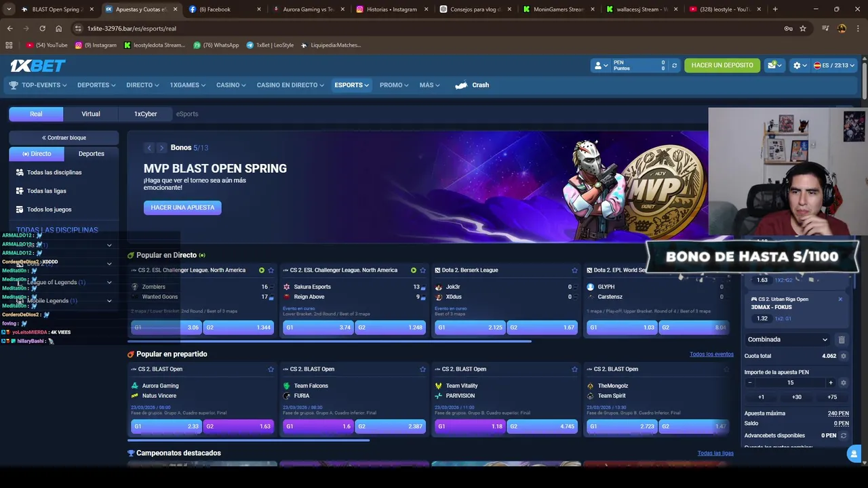Favorite the Team Falcons vs FURIA match
Viewport: 868px width, 488px height.
click(x=422, y=369)
